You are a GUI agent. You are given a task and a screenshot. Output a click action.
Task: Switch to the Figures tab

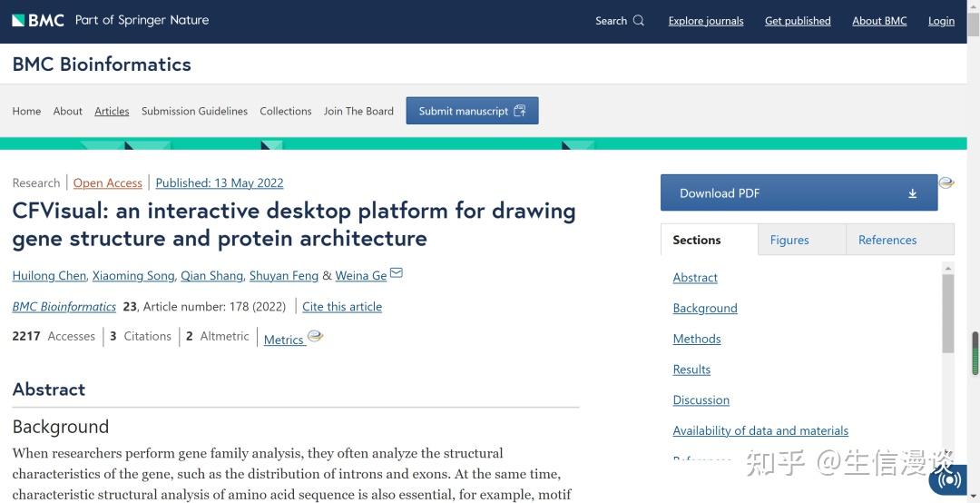click(789, 241)
